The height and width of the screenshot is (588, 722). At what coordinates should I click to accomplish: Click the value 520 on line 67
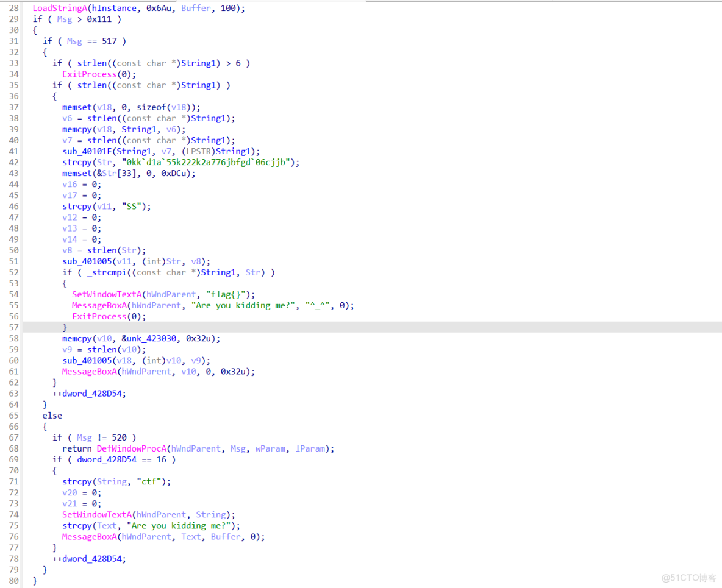pos(119,438)
